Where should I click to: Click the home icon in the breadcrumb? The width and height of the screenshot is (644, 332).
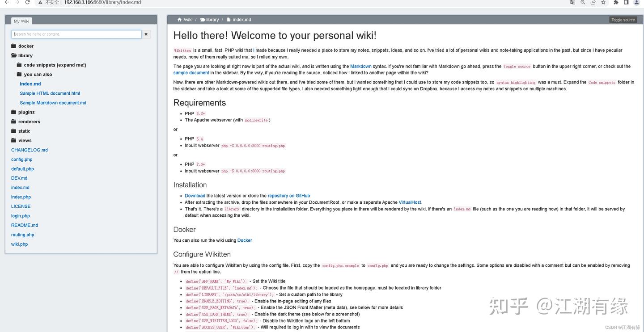pos(179,20)
